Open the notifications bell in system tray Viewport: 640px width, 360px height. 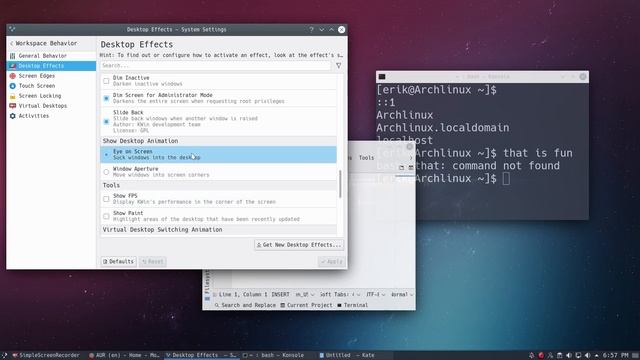point(531,356)
